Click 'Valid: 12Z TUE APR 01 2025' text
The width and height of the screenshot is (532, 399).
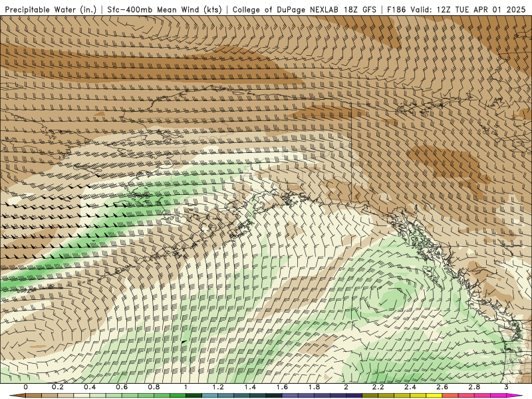[x=468, y=10]
